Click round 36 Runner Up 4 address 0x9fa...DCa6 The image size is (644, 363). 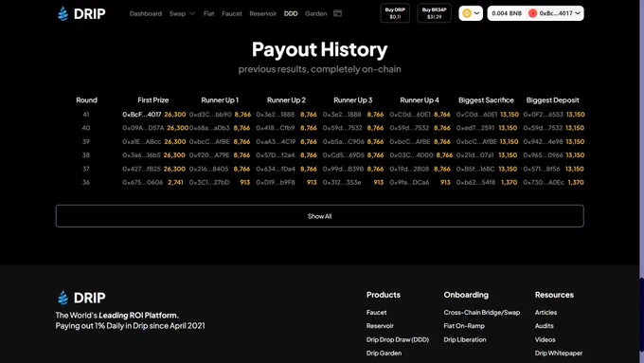(409, 182)
